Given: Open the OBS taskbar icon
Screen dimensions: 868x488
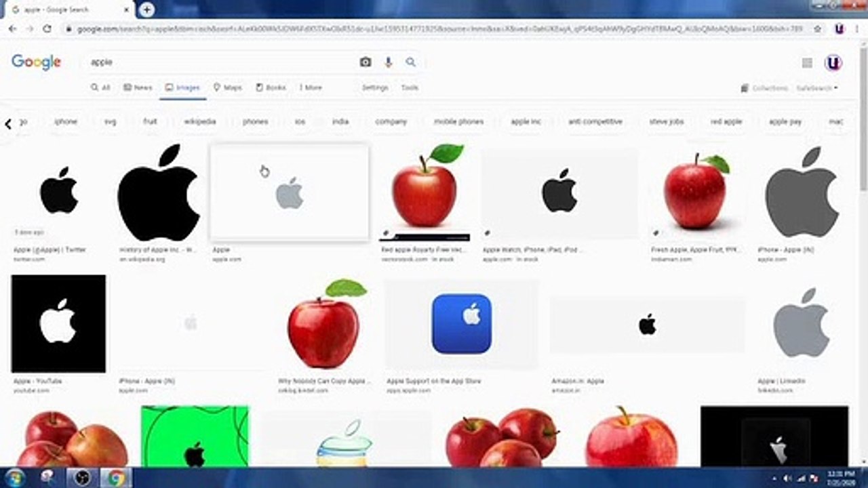Looking at the screenshot, I should tap(82, 478).
